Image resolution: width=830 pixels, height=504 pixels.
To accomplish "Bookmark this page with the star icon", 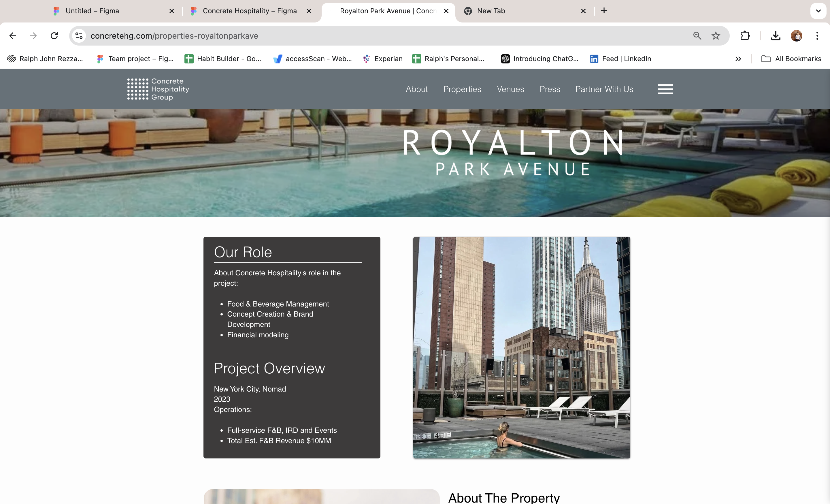I will click(716, 36).
